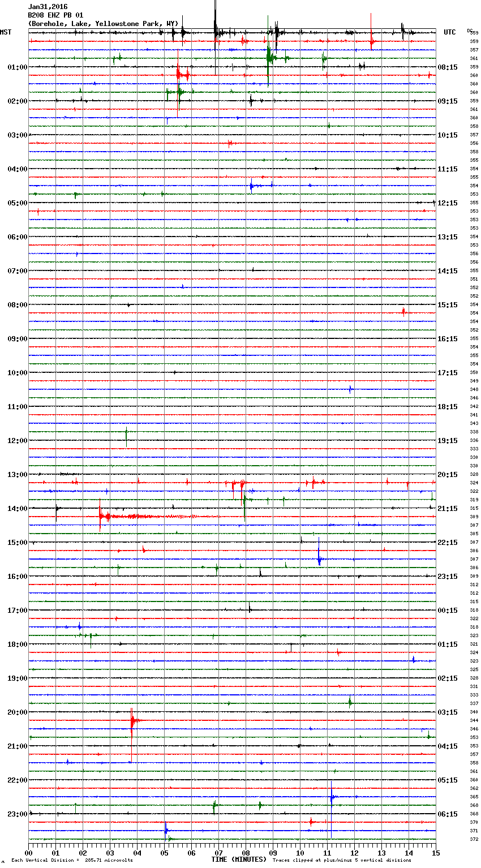Click the 09:15 UTC time label
Screen dimensions: 481x868
448,101
